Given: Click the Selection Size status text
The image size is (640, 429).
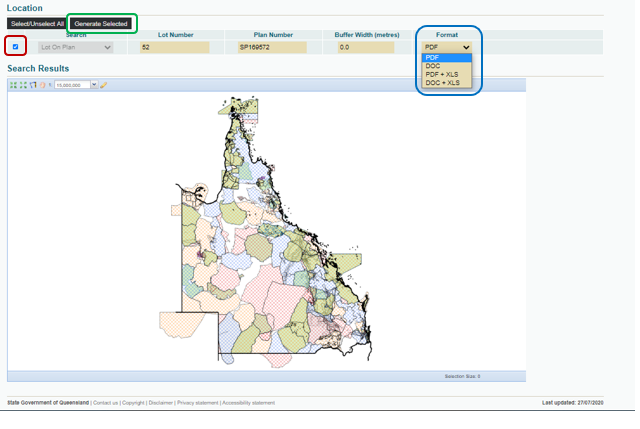Looking at the screenshot, I should click(462, 376).
